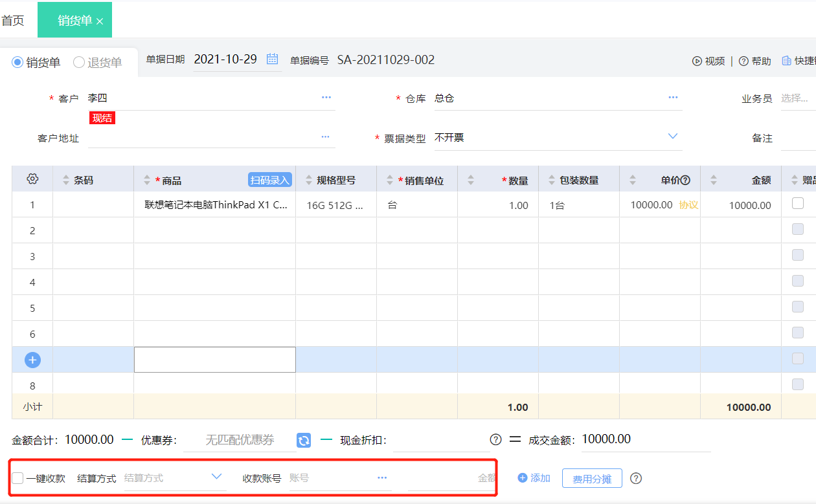
Task: Click the 协议 price tag in row 1
Action: click(x=688, y=205)
